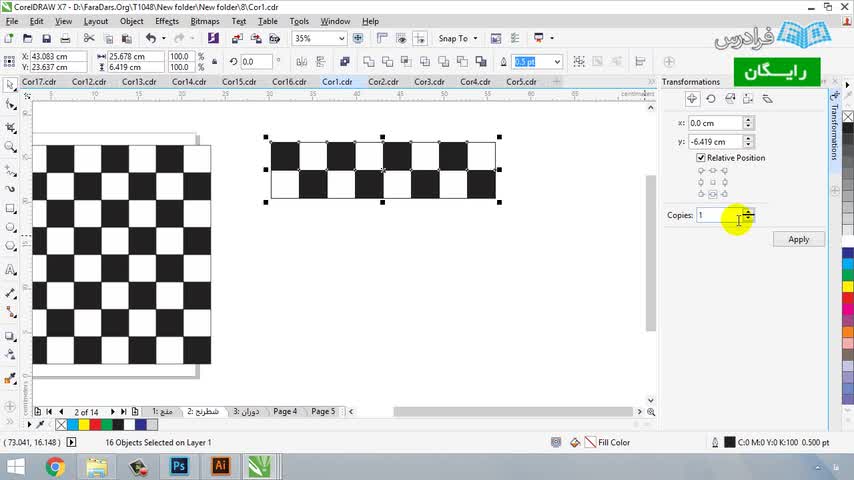Click the Align and distribute icon
Screen dimensions: 854x480
click(x=640, y=62)
